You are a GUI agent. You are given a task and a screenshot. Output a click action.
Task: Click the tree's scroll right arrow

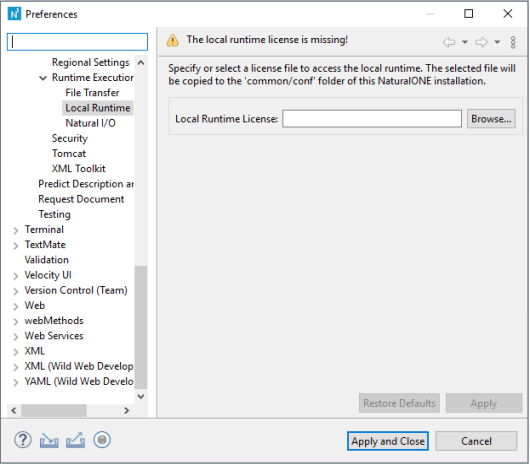click(x=126, y=411)
